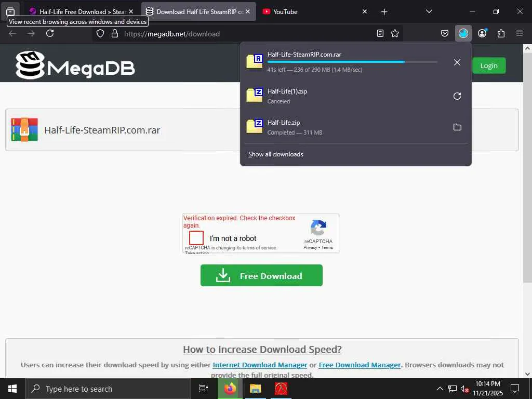Open Free Download Manager link
Image resolution: width=532 pixels, height=399 pixels.
click(360, 365)
